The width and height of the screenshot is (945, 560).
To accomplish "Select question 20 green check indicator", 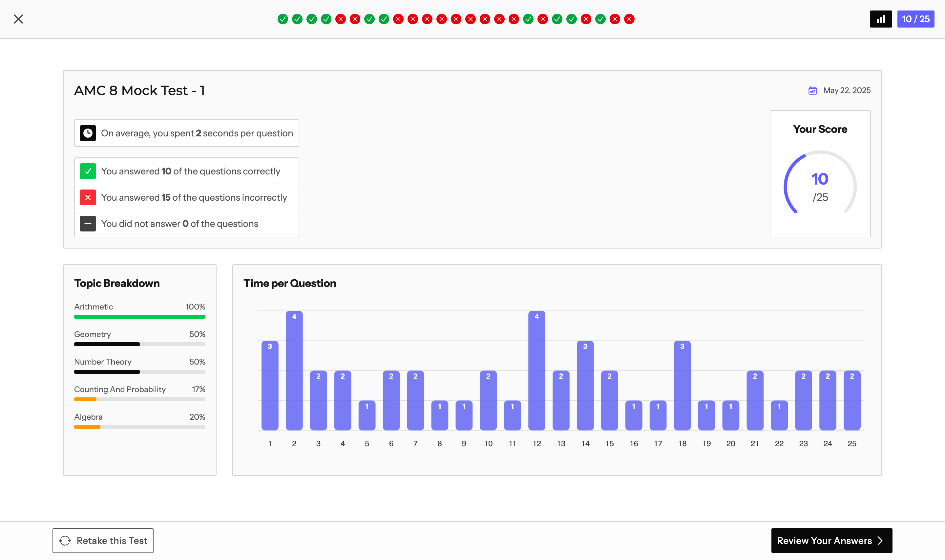I will [557, 19].
